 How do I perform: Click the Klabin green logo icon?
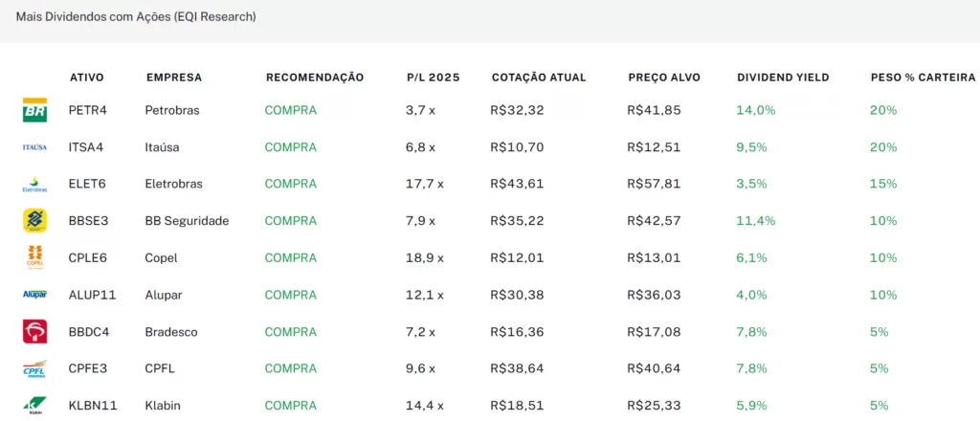point(34,406)
